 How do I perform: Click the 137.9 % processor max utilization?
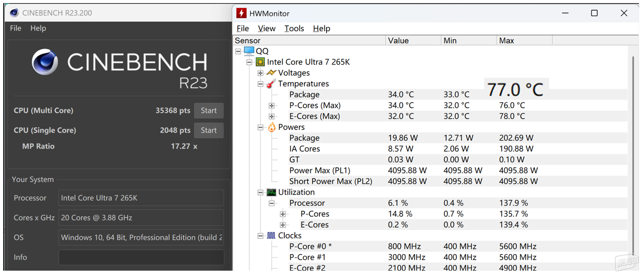click(x=514, y=203)
